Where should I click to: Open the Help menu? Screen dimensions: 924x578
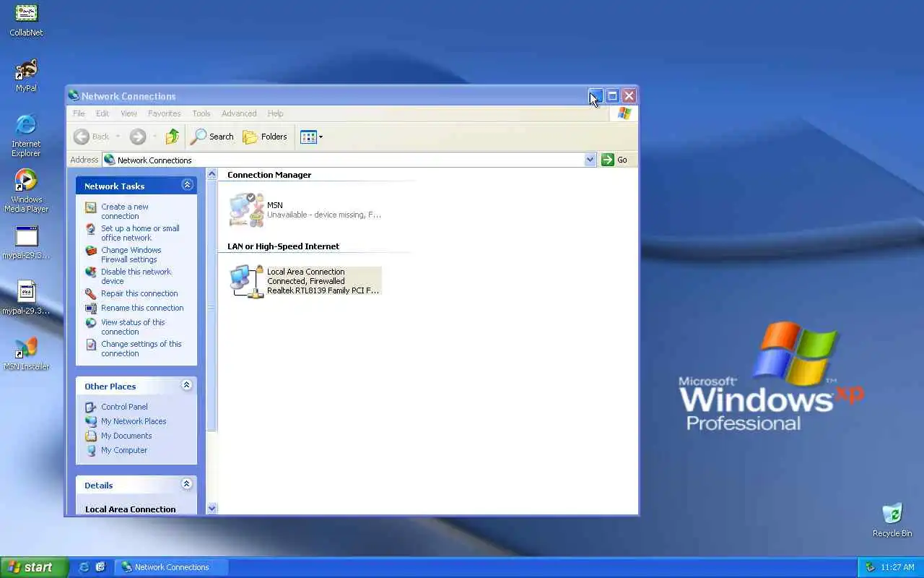[275, 113]
